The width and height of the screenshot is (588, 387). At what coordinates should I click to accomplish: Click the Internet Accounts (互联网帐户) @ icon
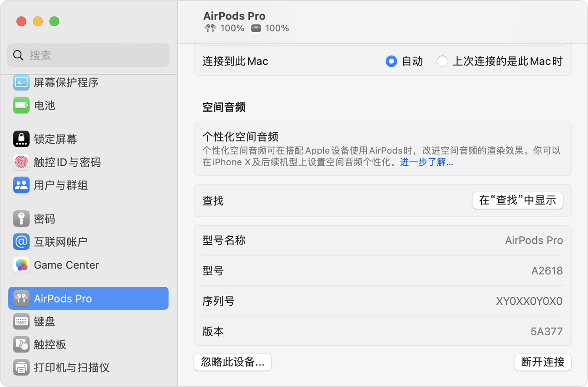pos(21,242)
